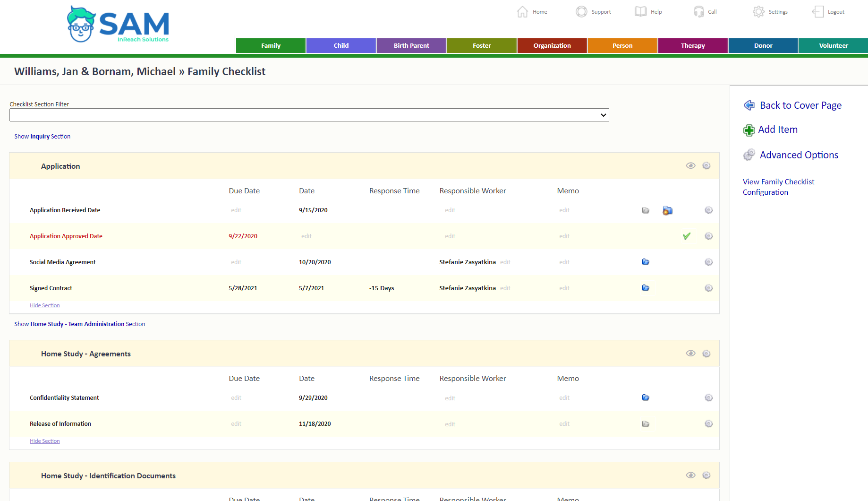Switch to the Therapy tab
Screen dimensions: 868x501
click(692, 45)
